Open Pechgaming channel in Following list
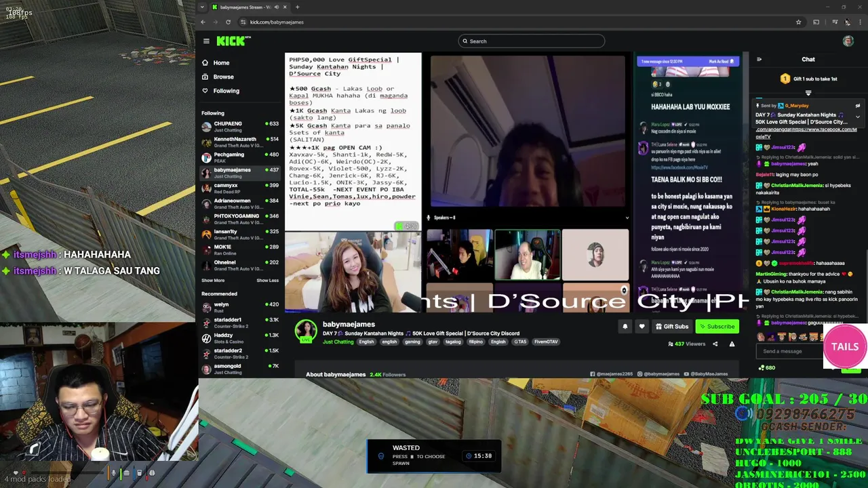The width and height of the screenshot is (868, 488). 240,157
